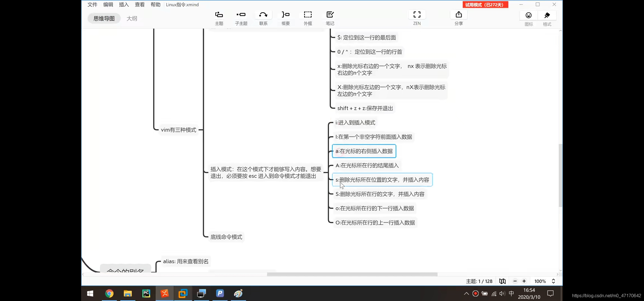Viewport: 644px width, 301px height.
Task: Click the 试用模式 trial badge
Action: [485, 5]
